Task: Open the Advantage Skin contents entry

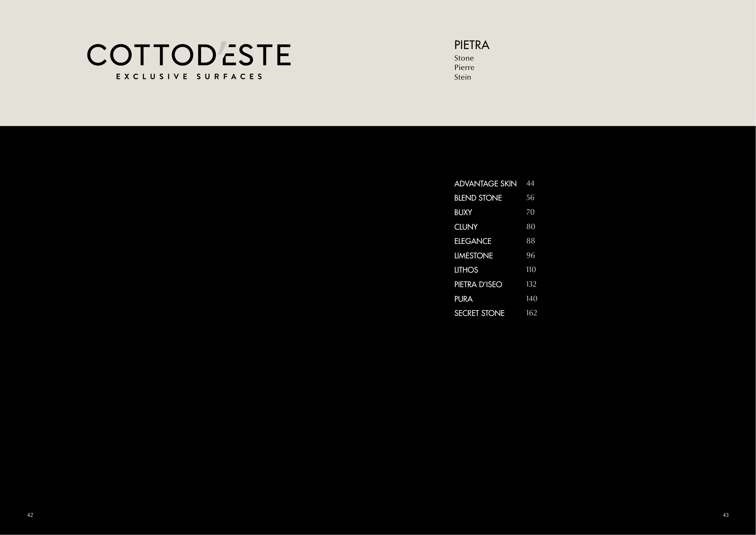Action: click(485, 184)
